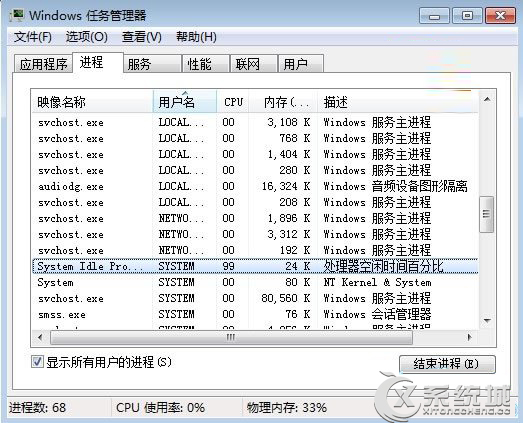Click the 处理器空闲时间百分比 description
The width and height of the screenshot is (523, 423).
pyautogui.click(x=384, y=266)
